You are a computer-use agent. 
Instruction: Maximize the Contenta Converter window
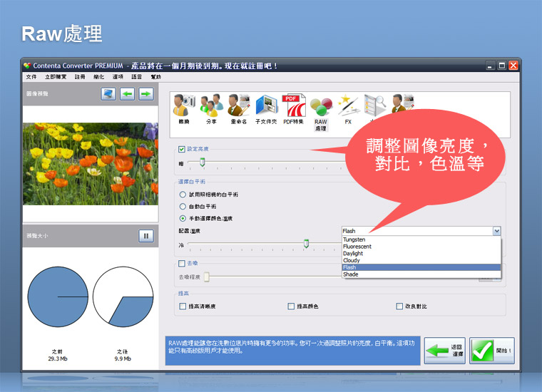click(502, 66)
